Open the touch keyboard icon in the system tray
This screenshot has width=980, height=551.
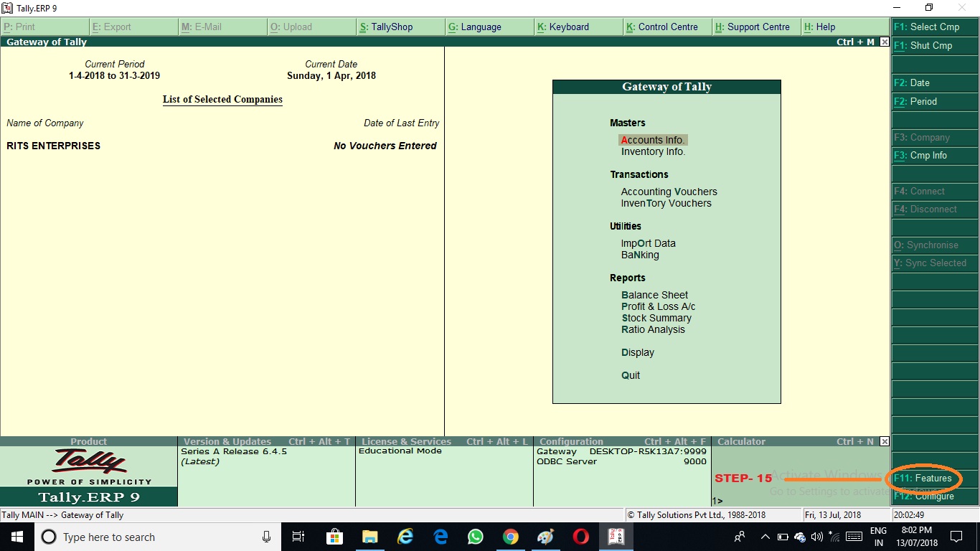pos(853,537)
